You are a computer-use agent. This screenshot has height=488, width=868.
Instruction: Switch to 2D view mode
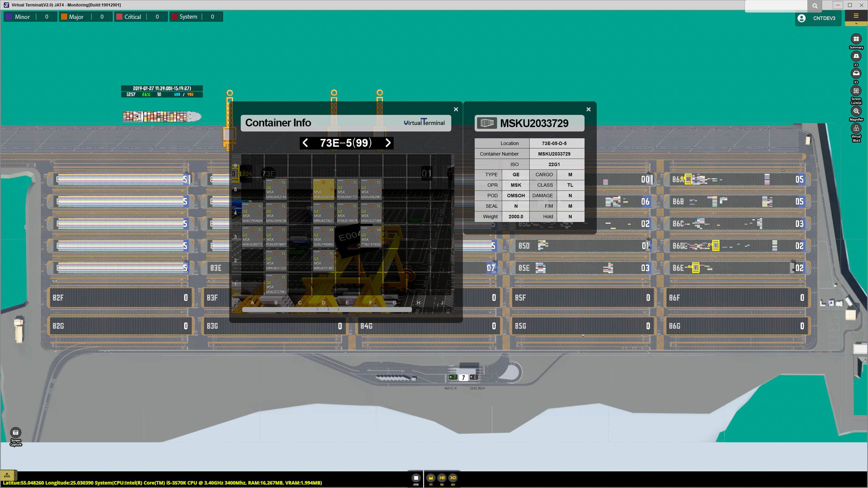[856, 56]
